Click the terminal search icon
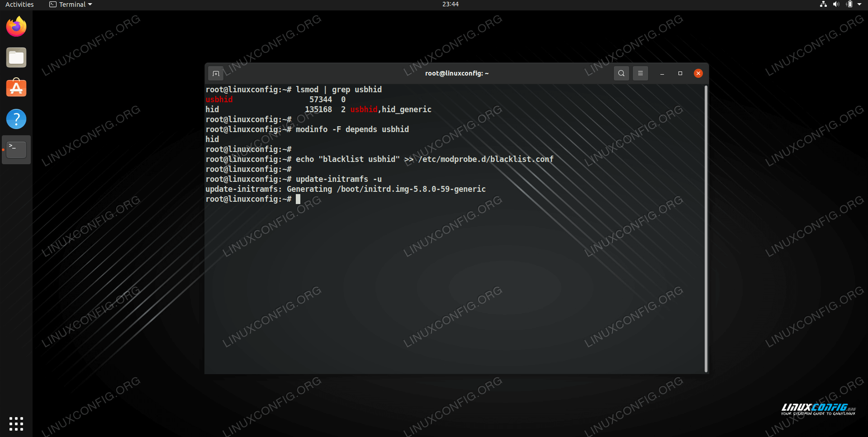 (x=621, y=73)
